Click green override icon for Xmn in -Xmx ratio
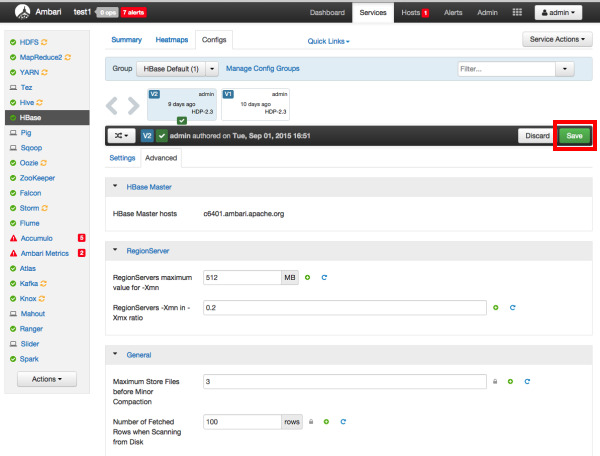The height and width of the screenshot is (456, 600). (x=496, y=308)
